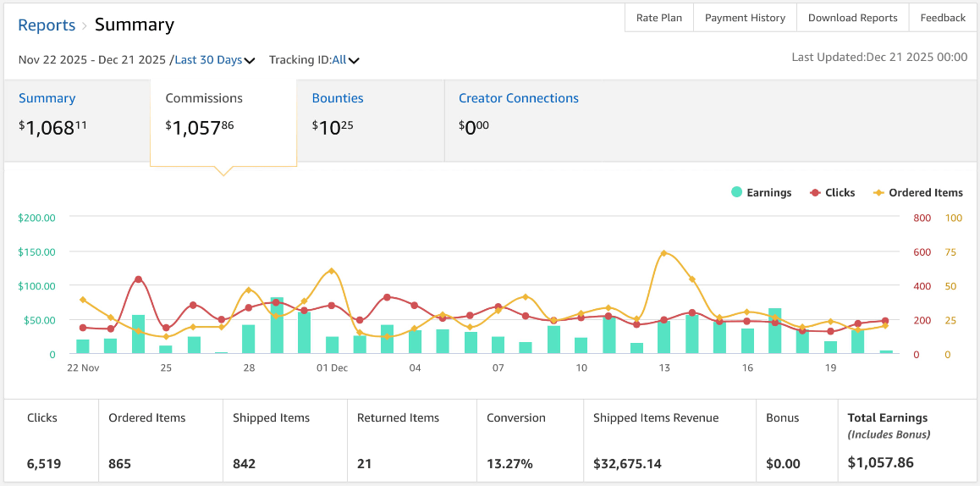Click the Rate Plan button
Screen dimensions: 980x486
(x=658, y=18)
